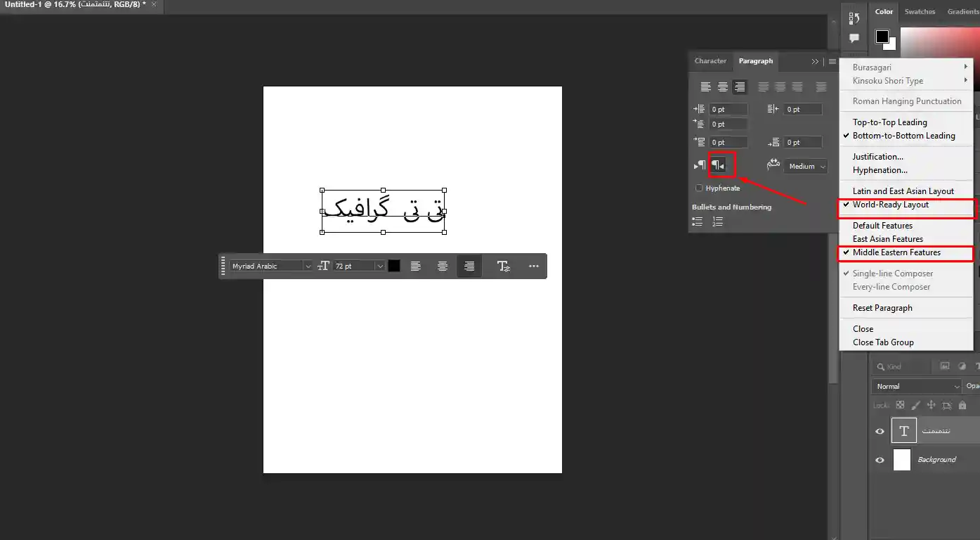Select the Color tab

click(884, 11)
